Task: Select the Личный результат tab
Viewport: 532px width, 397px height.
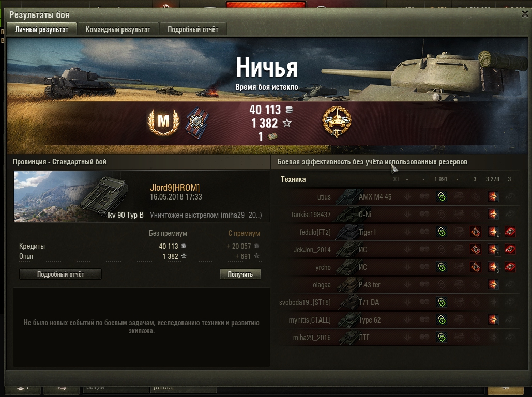Action: pos(41,29)
